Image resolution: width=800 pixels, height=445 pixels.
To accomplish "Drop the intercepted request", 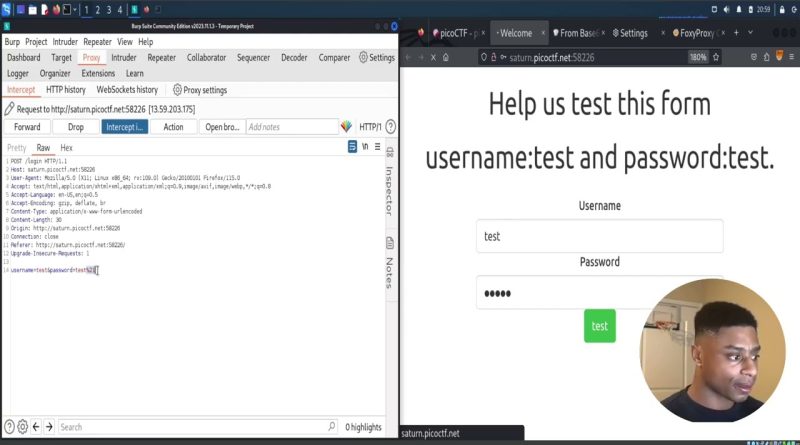I will (x=76, y=127).
